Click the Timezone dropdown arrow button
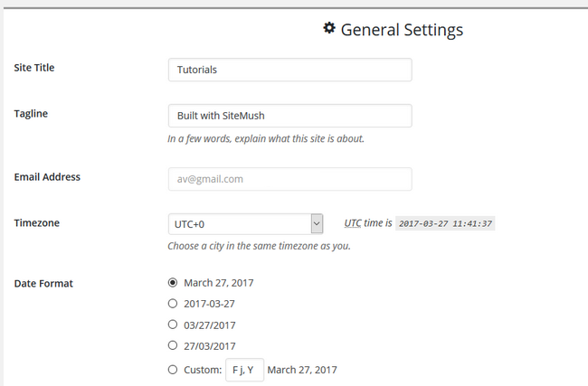 point(317,224)
